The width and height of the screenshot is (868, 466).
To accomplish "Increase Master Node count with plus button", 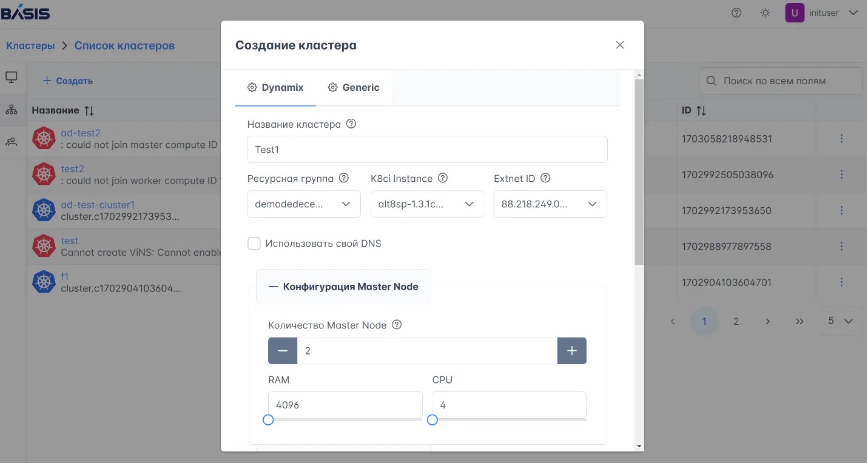I will 572,351.
